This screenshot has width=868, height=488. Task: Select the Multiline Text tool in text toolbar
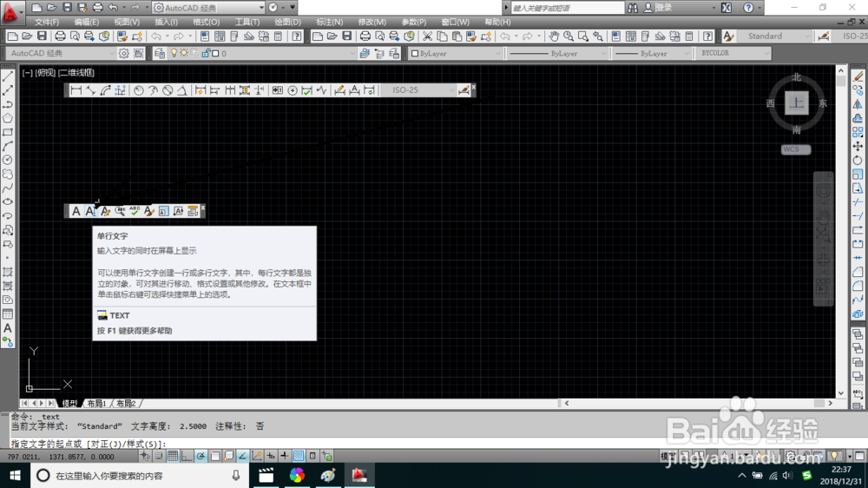click(76, 211)
